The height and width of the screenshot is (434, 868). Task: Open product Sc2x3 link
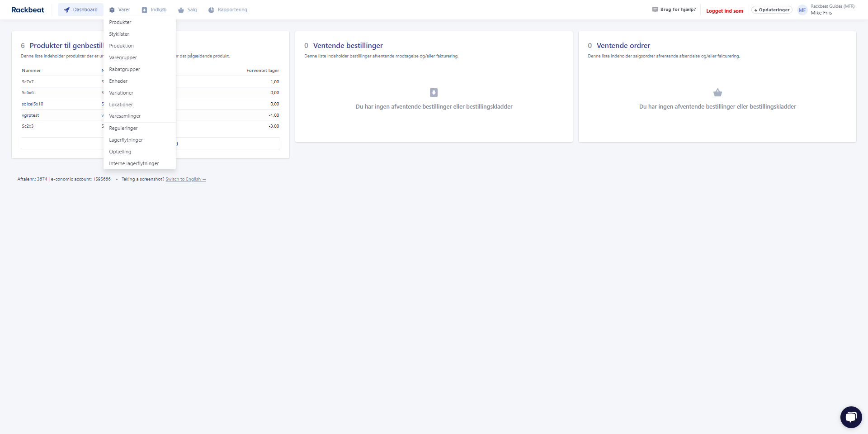pos(28,126)
